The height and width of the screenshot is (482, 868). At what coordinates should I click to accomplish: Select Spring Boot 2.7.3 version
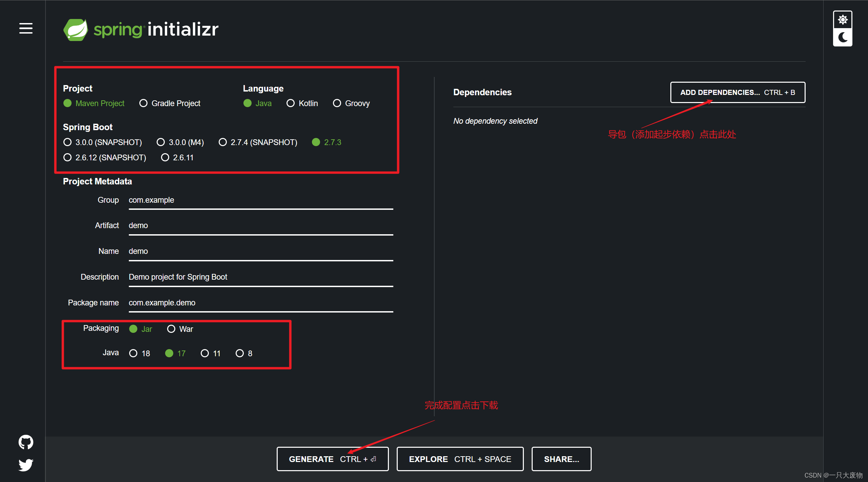[327, 142]
